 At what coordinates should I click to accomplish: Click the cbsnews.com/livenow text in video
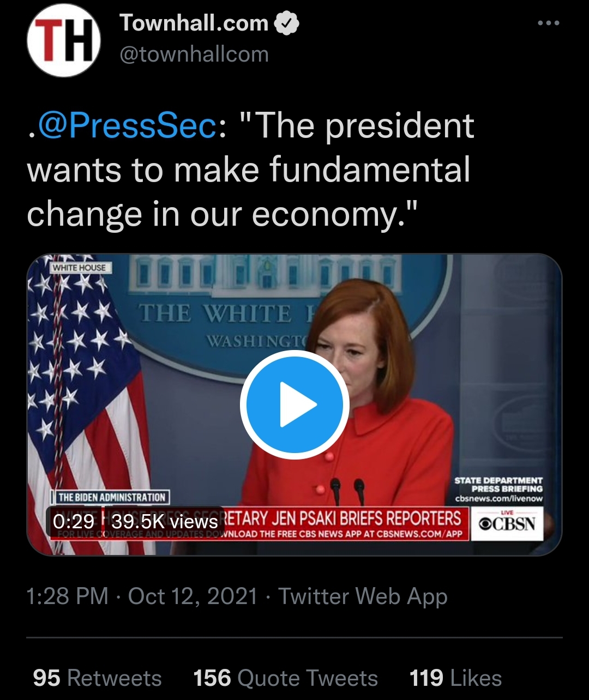[499, 499]
